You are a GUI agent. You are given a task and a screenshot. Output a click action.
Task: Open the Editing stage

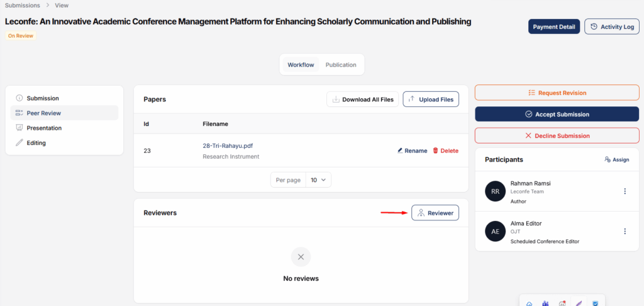click(36, 143)
